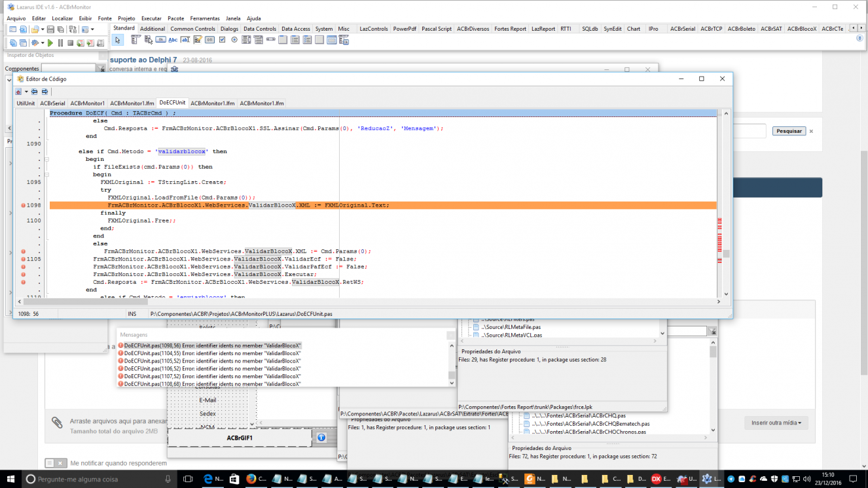Pick the TButton 'Ok' component from the palette
Image resolution: width=868 pixels, height=488 pixels.
tap(160, 40)
